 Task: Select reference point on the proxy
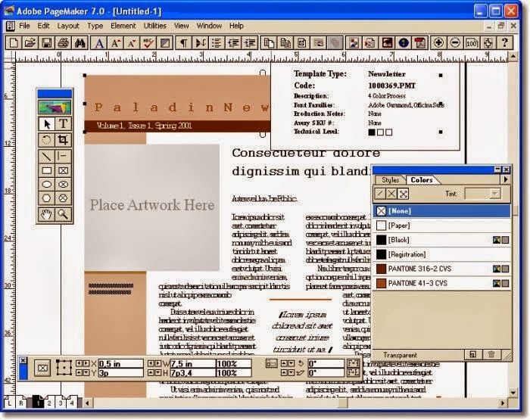[x=64, y=368]
